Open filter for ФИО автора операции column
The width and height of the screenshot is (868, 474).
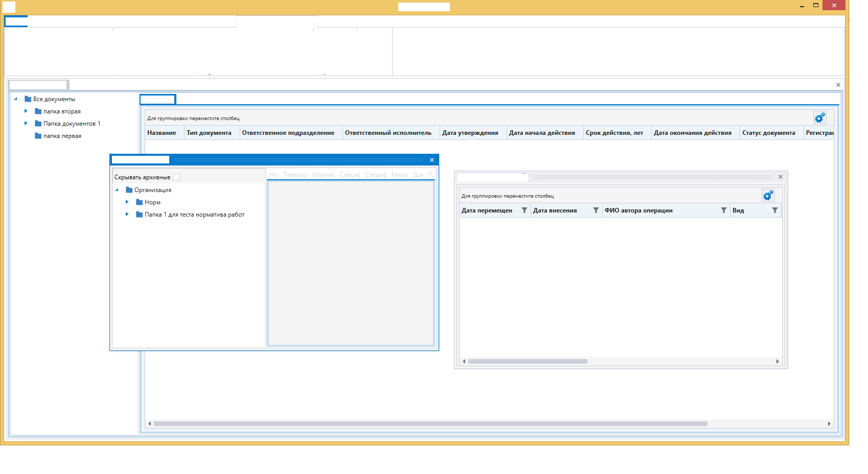coord(723,210)
